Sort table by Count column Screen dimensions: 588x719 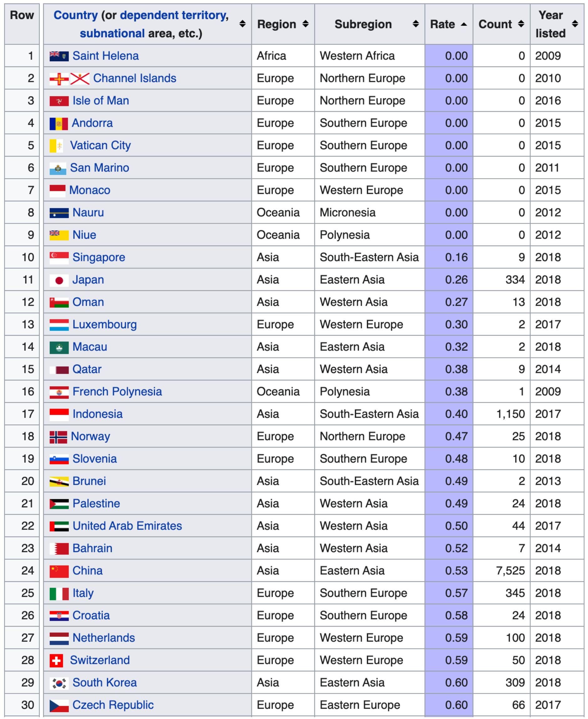pos(521,24)
